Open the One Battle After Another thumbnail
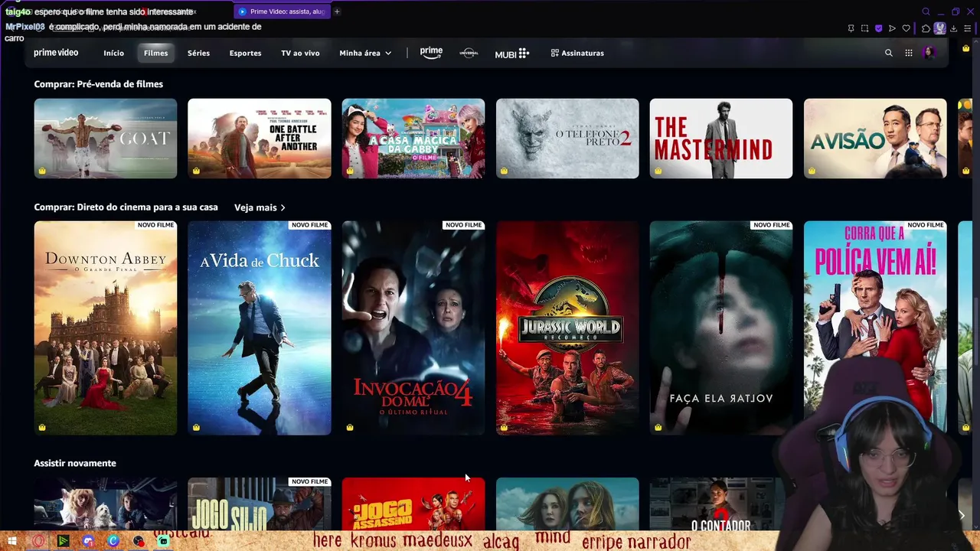The height and width of the screenshot is (551, 980). pyautogui.click(x=260, y=139)
